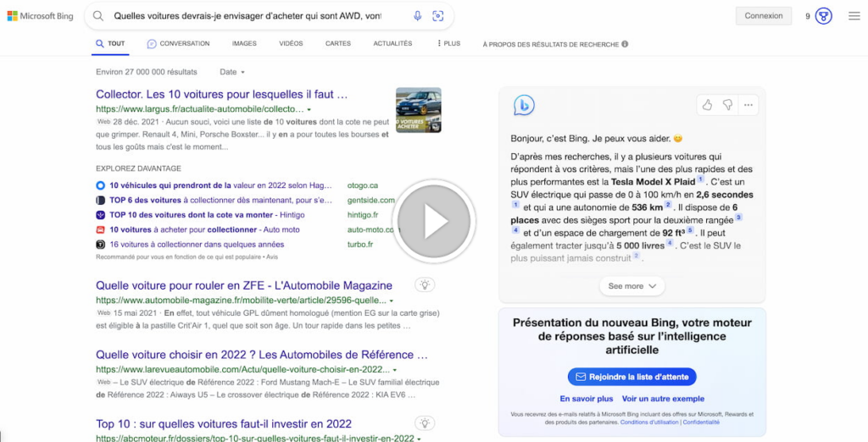The height and width of the screenshot is (442, 868).
Task: Click citation 5 after 92 ft³
Action: coord(690,230)
